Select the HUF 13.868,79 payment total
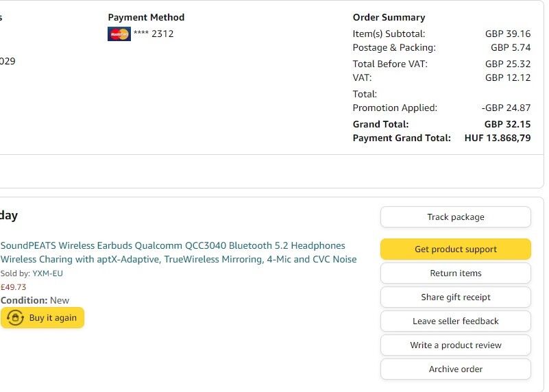 pos(497,138)
